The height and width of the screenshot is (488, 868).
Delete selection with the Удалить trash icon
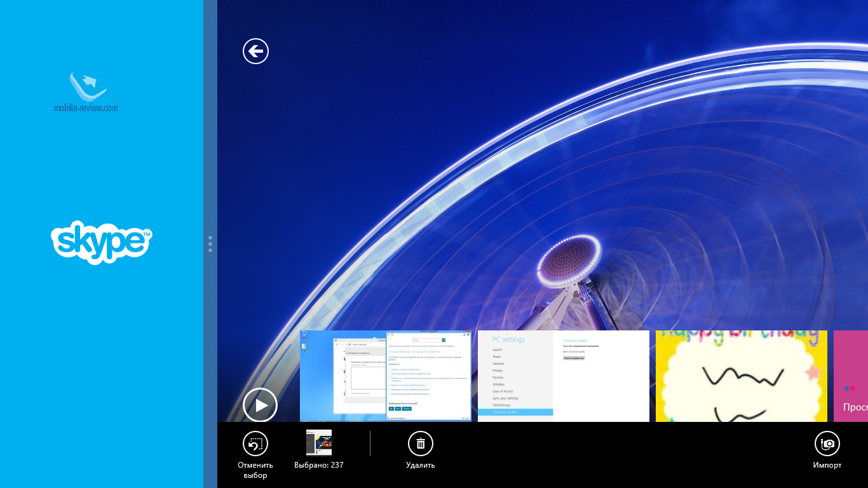click(x=421, y=444)
